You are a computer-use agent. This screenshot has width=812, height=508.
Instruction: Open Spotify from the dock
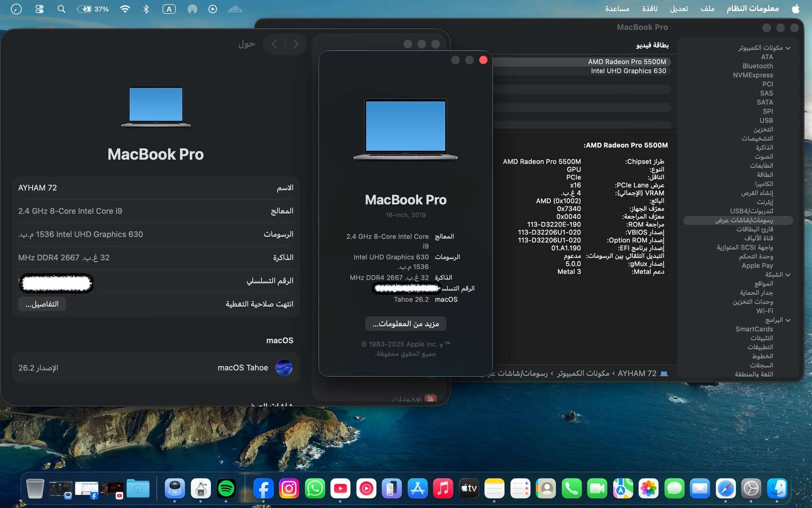[x=226, y=488]
